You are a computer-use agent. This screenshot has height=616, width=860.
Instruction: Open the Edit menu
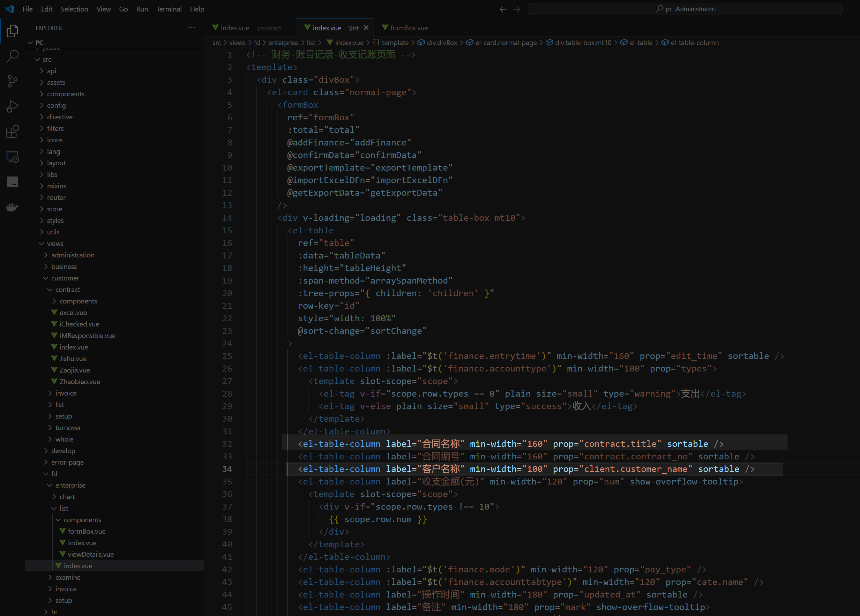pos(47,9)
